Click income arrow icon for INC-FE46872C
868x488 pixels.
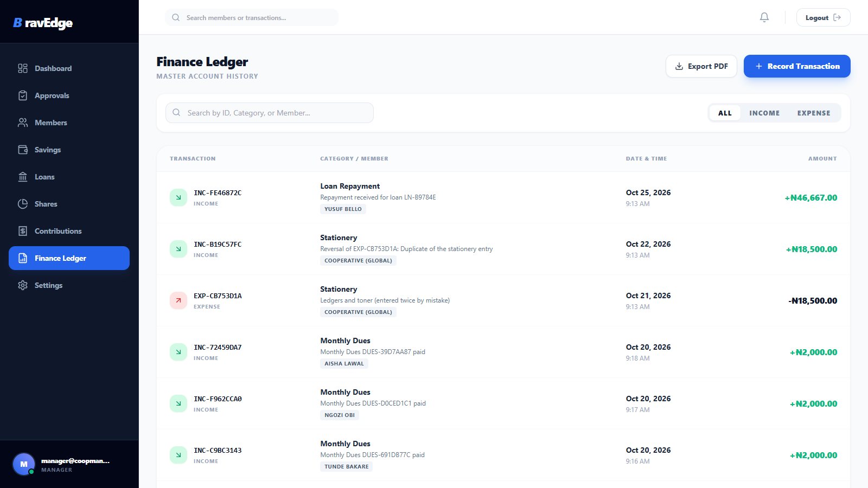(x=178, y=197)
